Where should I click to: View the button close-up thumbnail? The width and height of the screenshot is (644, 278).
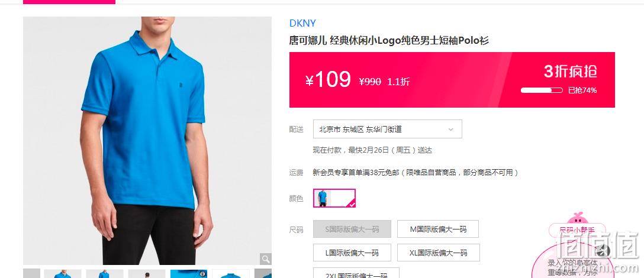click(x=188, y=273)
